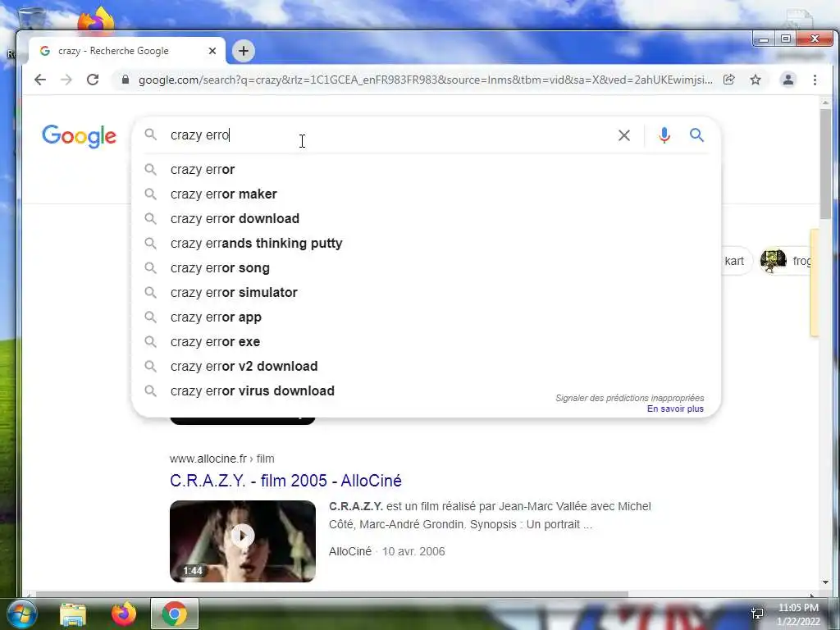Pick the 'crazy error simulator' suggestion

tap(426, 293)
